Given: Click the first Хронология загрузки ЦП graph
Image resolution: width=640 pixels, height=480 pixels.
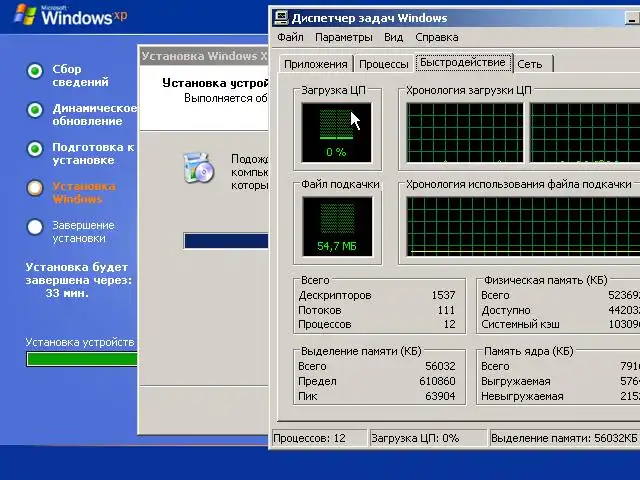Looking at the screenshot, I should 465,133.
